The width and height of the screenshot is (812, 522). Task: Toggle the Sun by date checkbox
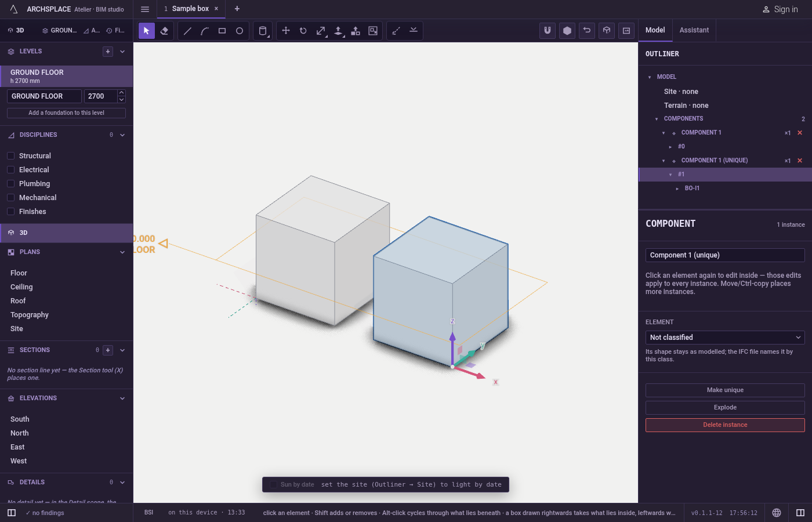click(x=274, y=485)
